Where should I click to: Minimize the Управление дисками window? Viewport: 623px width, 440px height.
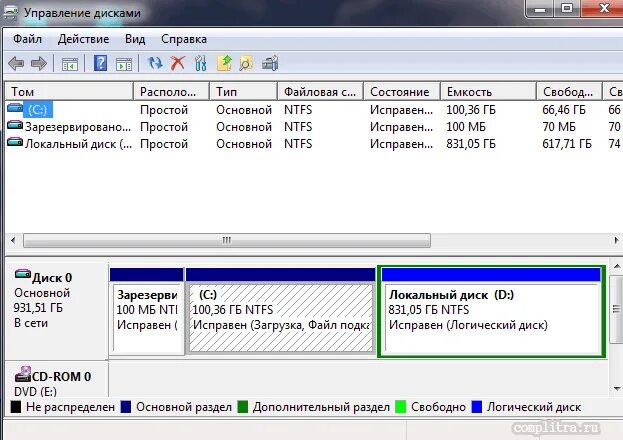pos(540,8)
